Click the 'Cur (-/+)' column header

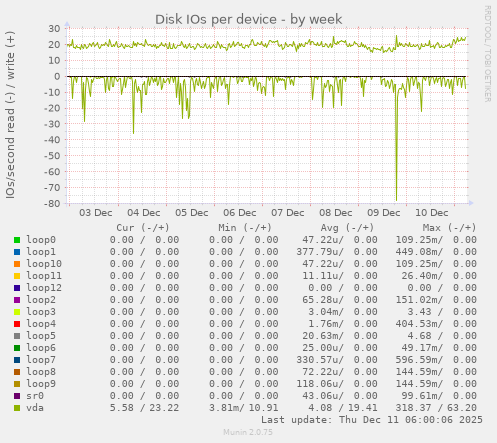point(143,228)
